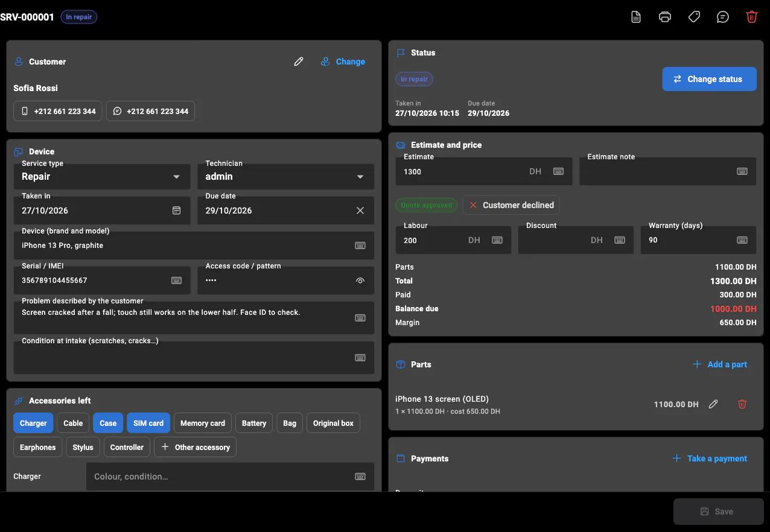The image size is (770, 532).
Task: Open the document icon in the header
Action: click(x=635, y=17)
